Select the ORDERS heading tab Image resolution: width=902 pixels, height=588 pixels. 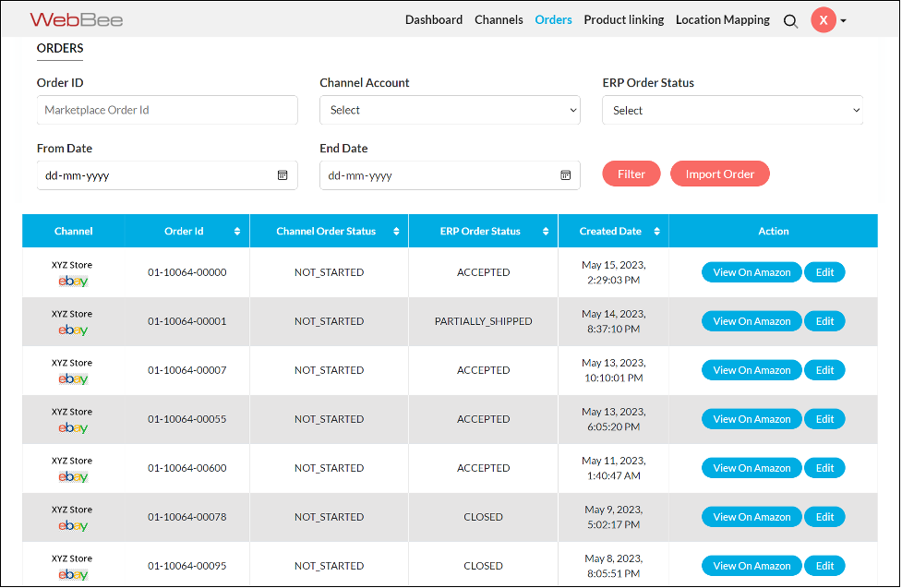click(60, 48)
